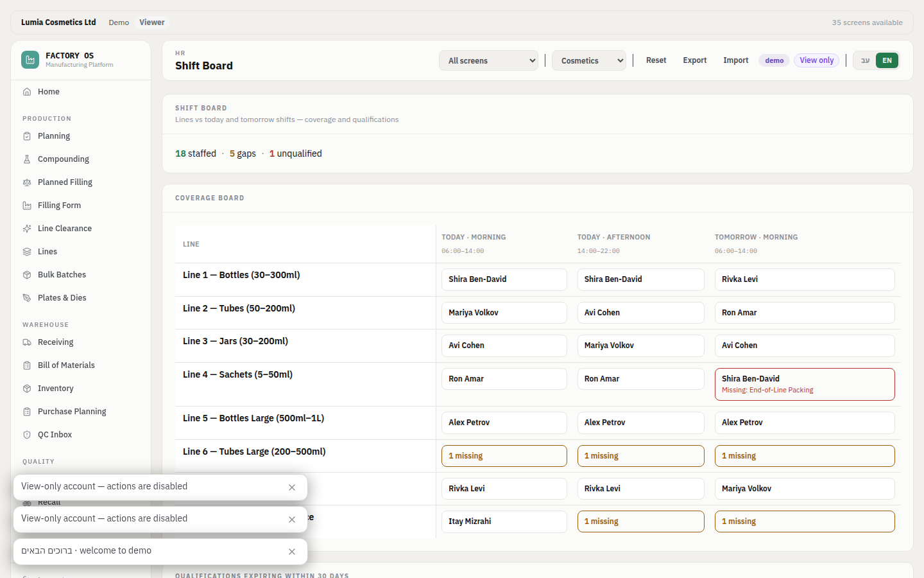This screenshot has height=578, width=924.
Task: Click Line 5 — Bottles Large row label
Action: [253, 418]
